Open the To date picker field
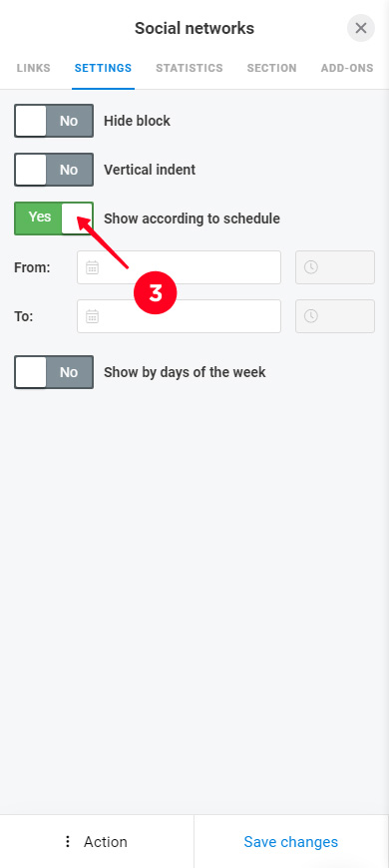The height and width of the screenshot is (868, 389). 179,316
